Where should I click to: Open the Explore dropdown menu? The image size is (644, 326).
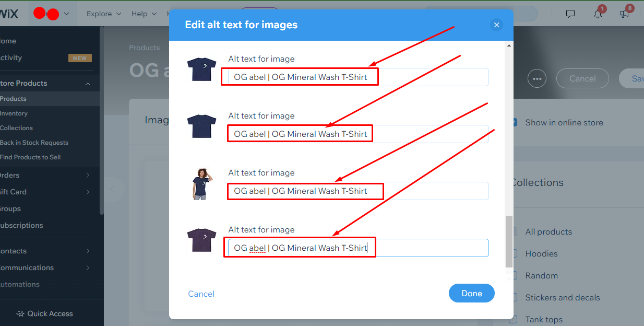[104, 14]
